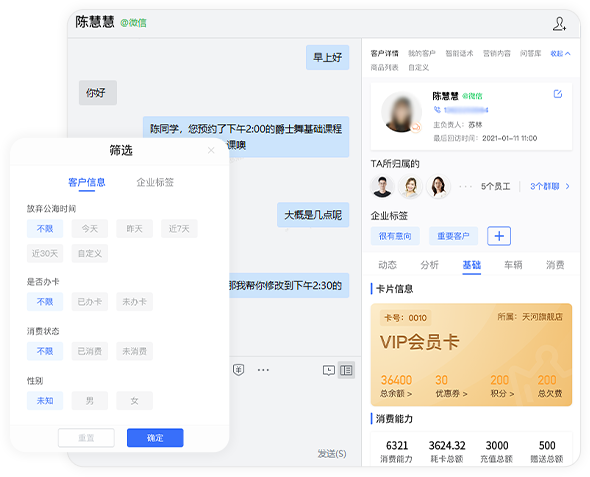Image resolution: width=590 pixels, height=477 pixels.
Task: Click the add enterprise tag plus button
Action: click(499, 236)
